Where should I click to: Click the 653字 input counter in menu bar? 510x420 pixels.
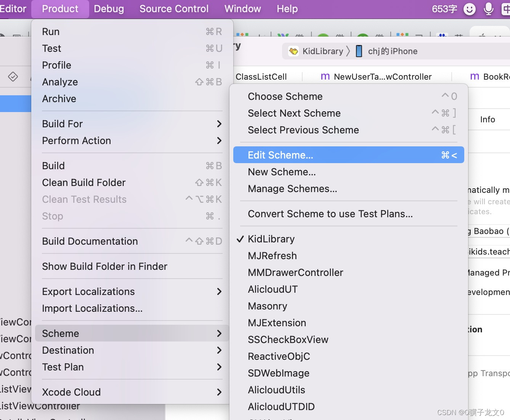pos(444,9)
